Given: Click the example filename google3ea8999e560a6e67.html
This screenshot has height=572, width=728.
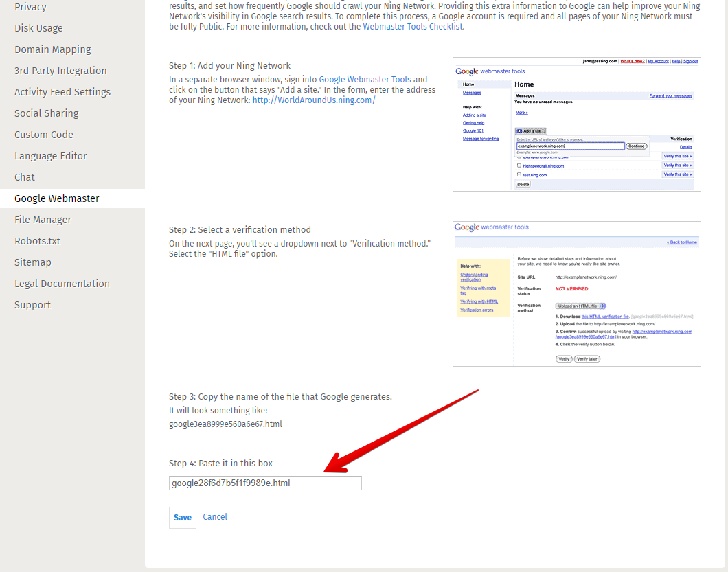Looking at the screenshot, I should 226,424.
